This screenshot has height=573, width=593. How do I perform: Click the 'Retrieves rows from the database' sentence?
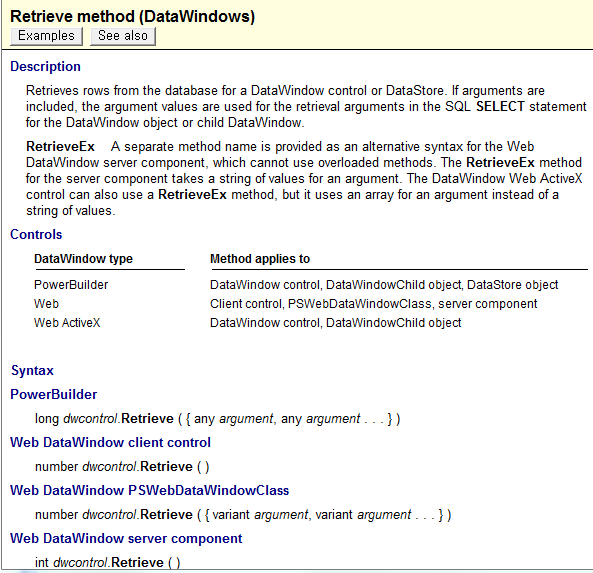pyautogui.click(x=236, y=90)
